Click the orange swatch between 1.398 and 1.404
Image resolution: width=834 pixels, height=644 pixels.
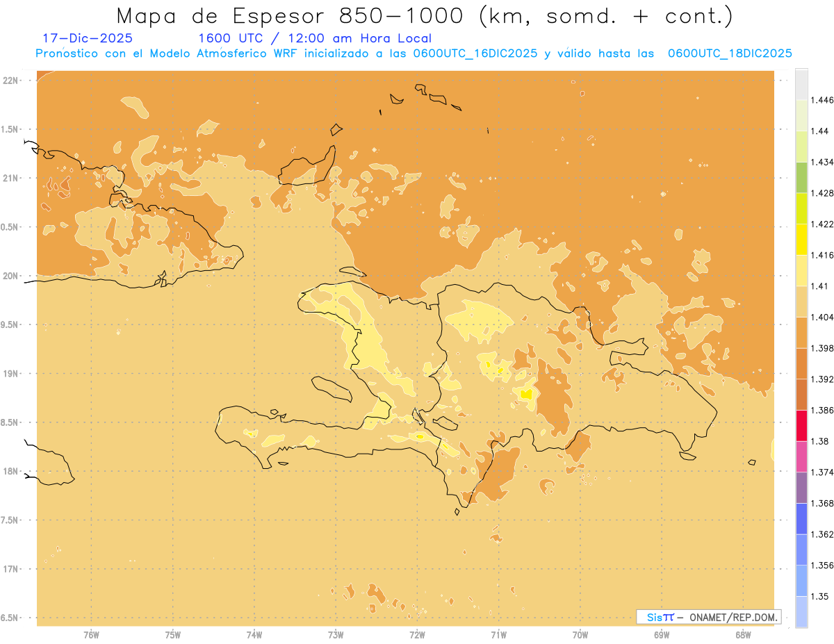pyautogui.click(x=801, y=332)
